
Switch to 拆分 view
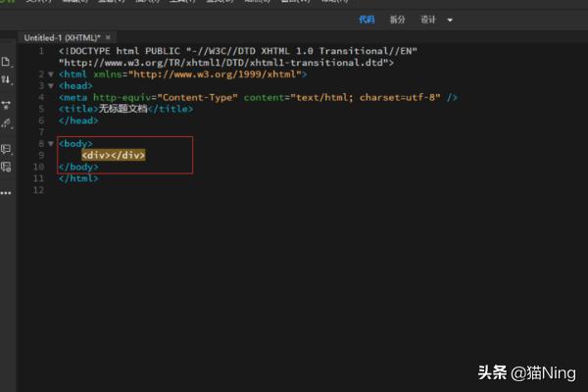click(x=397, y=20)
